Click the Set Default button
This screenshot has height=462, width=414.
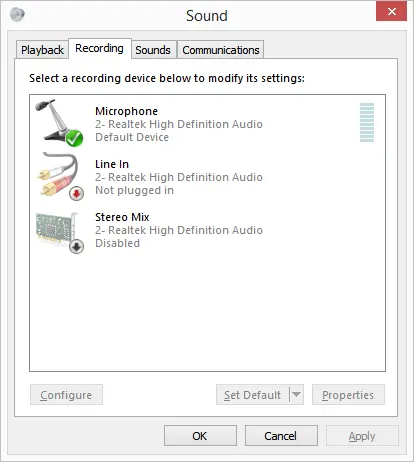coord(253,395)
